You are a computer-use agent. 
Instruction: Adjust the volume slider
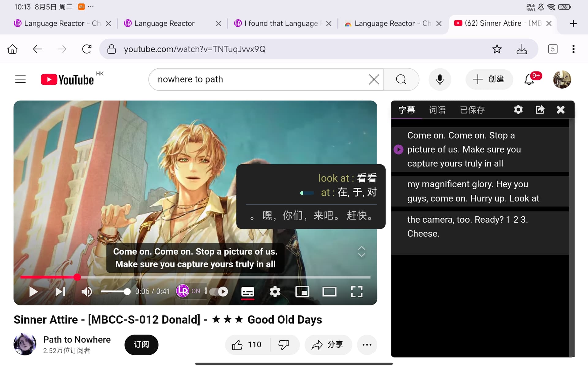115,291
